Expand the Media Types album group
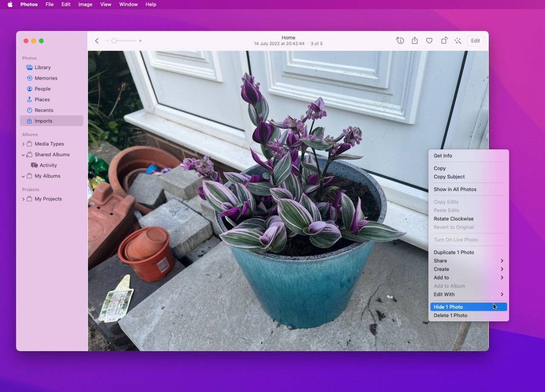Viewport: 545px width, 392px height. tap(23, 144)
